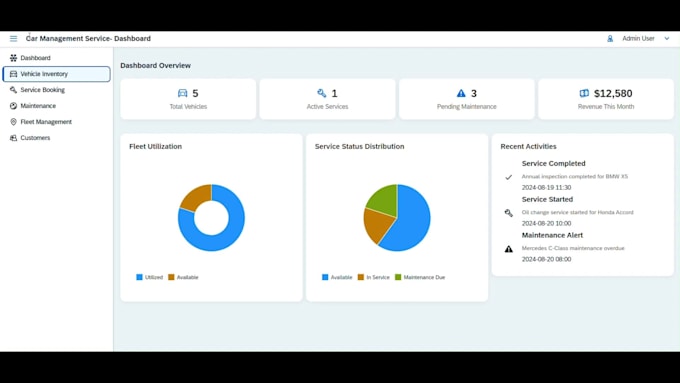This screenshot has width=680, height=383.
Task: Click the Revenue This Month money icon
Action: pyautogui.click(x=584, y=93)
